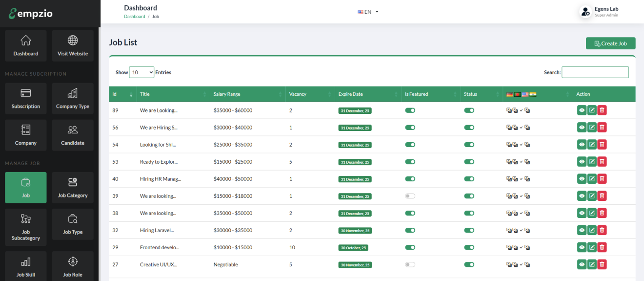Sort table by Vacancy column

[x=310, y=94]
